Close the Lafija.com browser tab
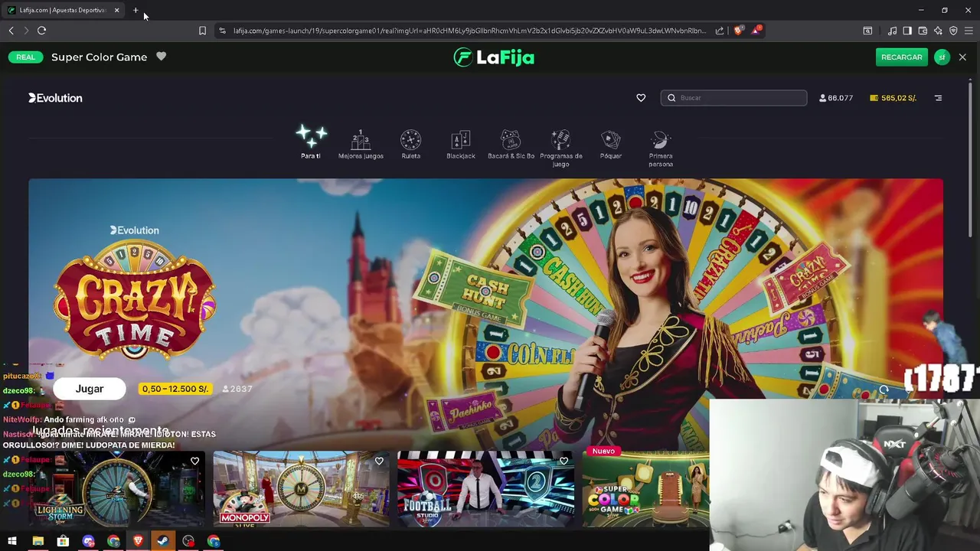The height and width of the screenshot is (551, 980). 116,10
